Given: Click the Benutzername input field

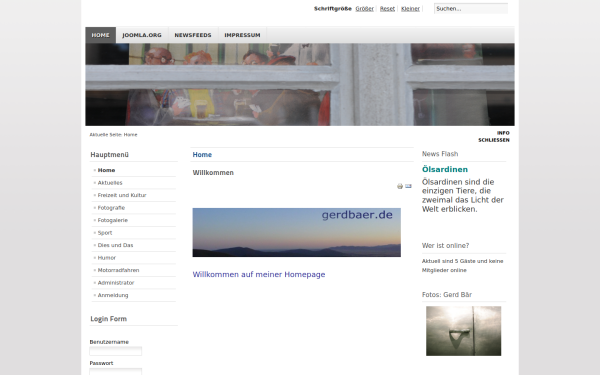Looking at the screenshot, I should pos(116,351).
